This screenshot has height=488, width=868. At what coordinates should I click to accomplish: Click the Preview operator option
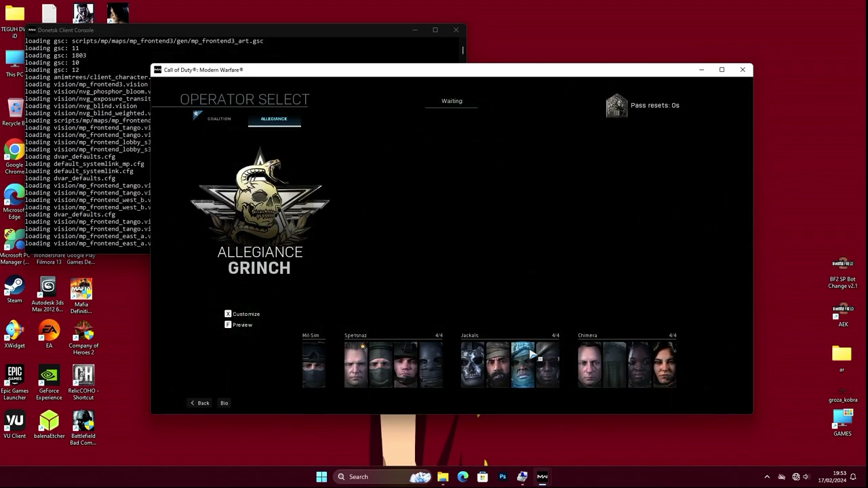pos(239,325)
